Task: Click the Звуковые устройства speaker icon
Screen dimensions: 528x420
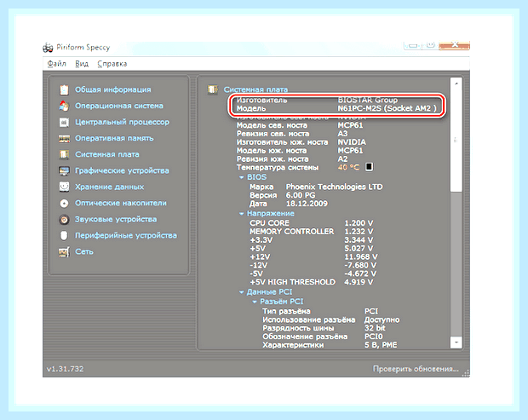Action: click(64, 220)
